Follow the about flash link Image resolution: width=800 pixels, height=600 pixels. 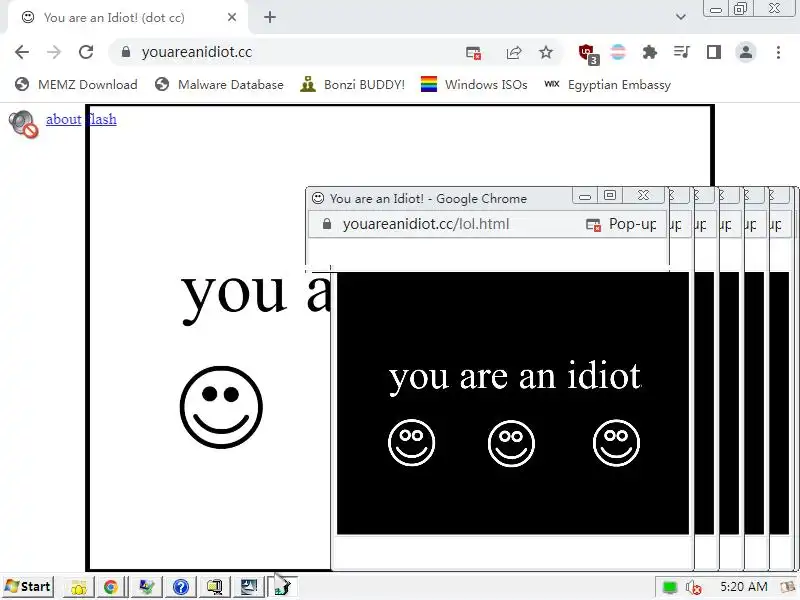pos(81,119)
